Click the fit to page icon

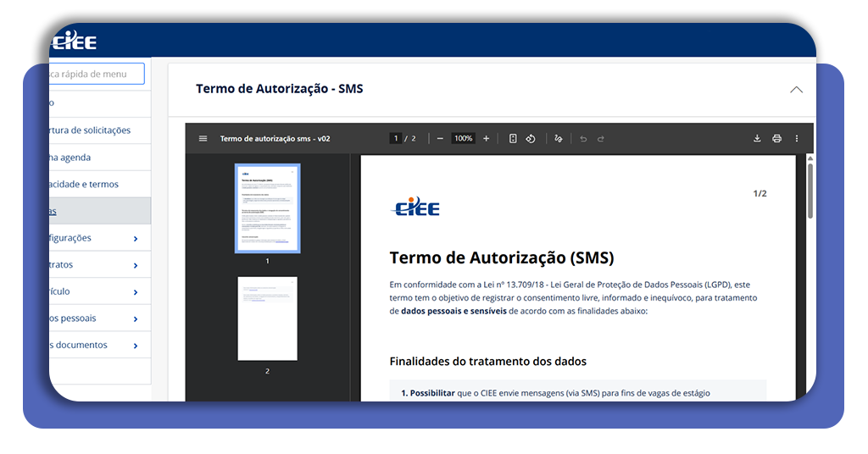tap(513, 139)
